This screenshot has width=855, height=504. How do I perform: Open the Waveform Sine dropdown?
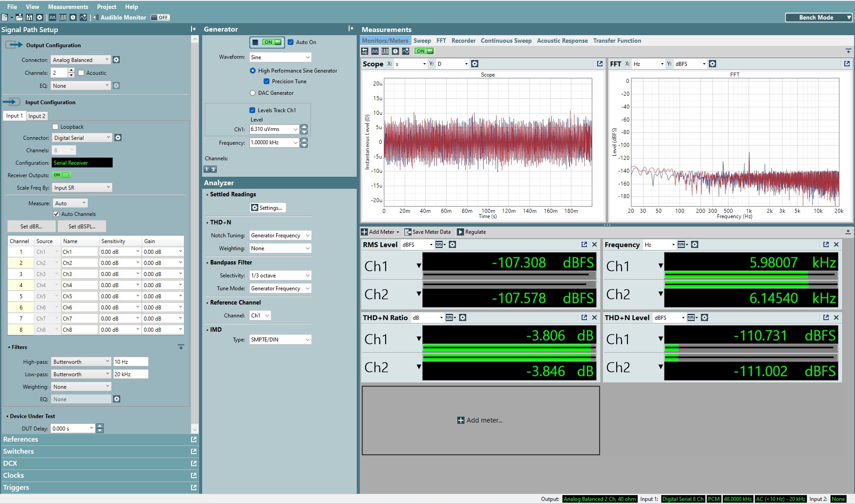[280, 57]
